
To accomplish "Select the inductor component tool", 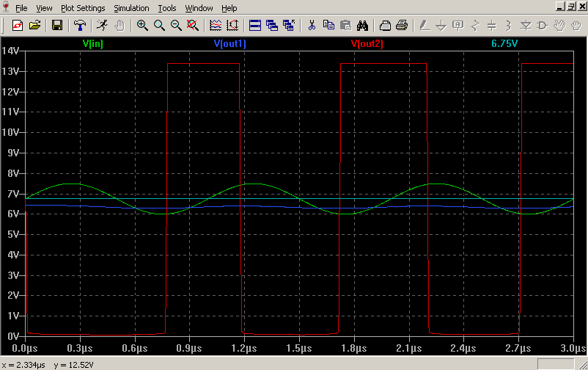I will tap(509, 26).
